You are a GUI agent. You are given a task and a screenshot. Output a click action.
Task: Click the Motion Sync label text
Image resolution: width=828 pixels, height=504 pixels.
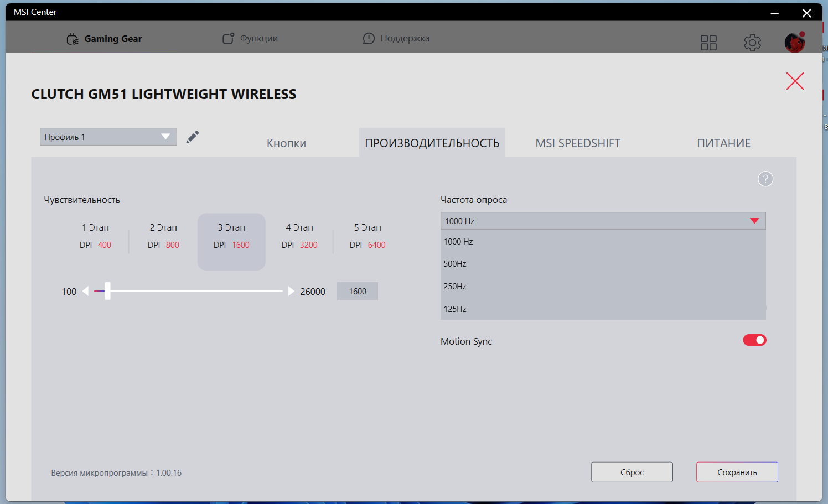pyautogui.click(x=466, y=341)
